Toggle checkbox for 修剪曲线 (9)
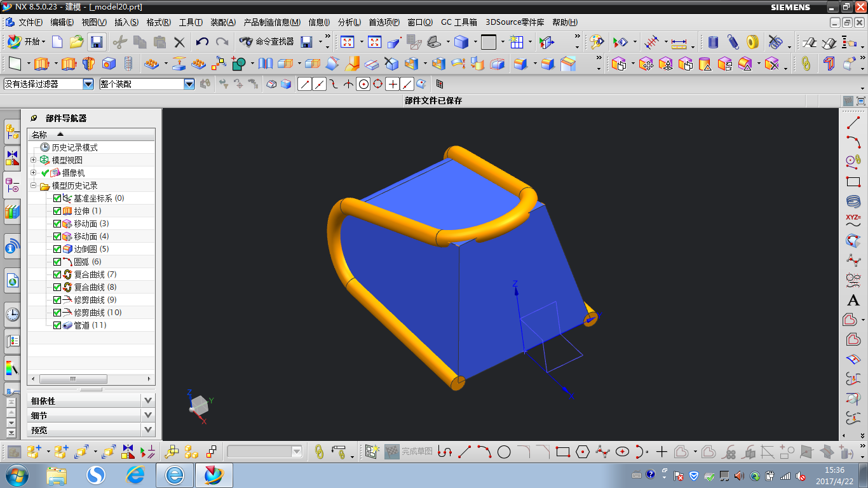Screen dimensions: 868x488 coord(57,300)
